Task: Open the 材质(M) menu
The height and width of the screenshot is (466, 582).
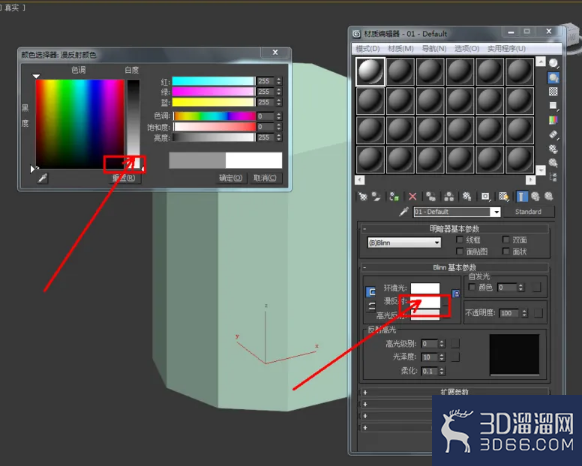Action: click(401, 49)
